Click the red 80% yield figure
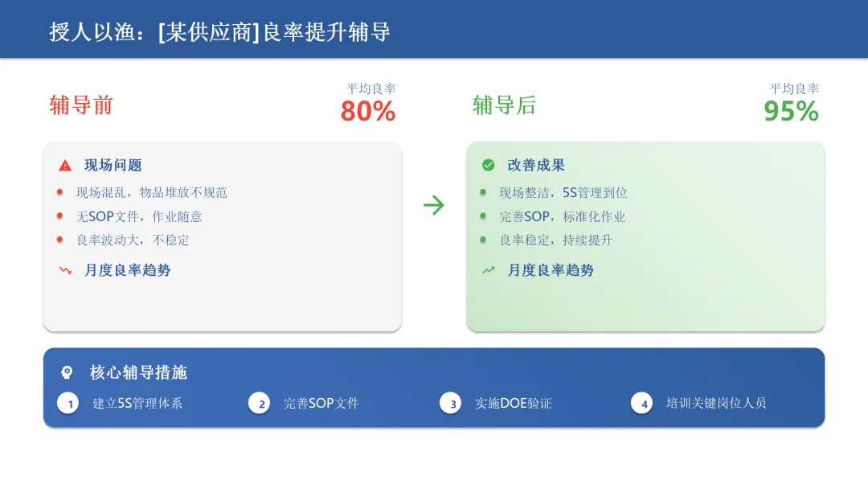 (368, 111)
